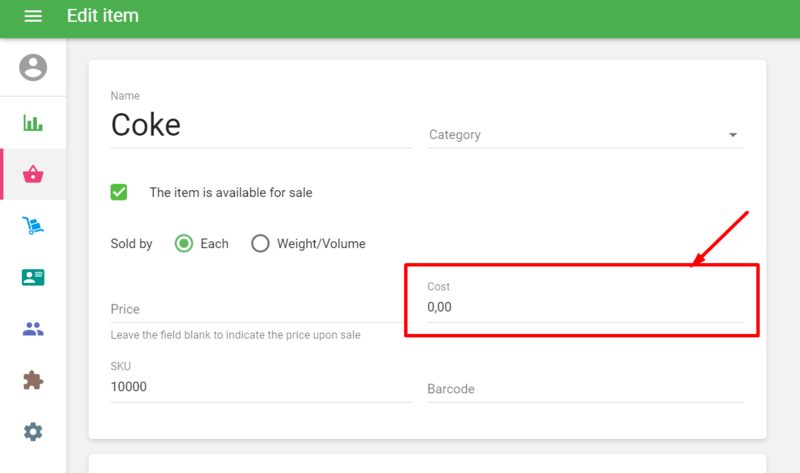Open the hamburger navigation menu

[x=33, y=17]
